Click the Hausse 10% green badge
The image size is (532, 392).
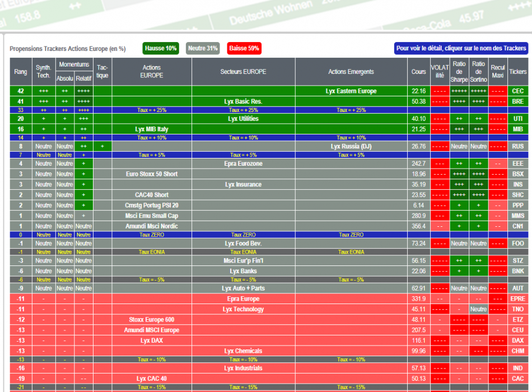coord(161,48)
